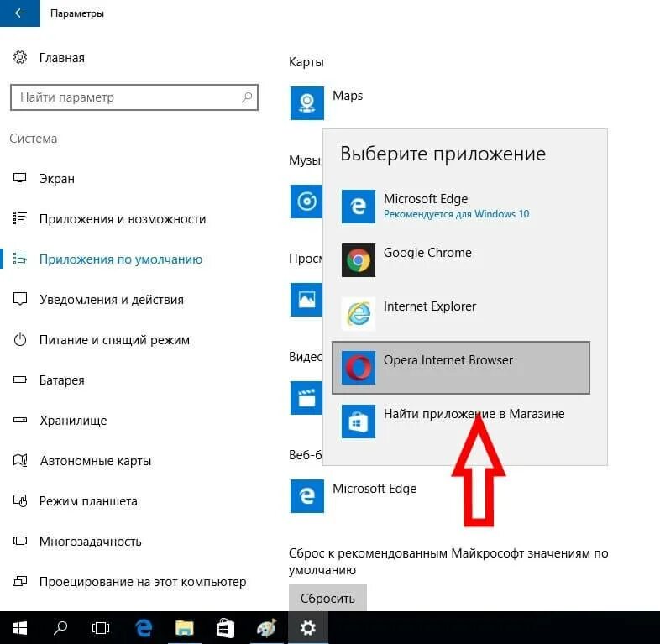Click the Автономные карты map icon
The image size is (660, 644).
(20, 460)
